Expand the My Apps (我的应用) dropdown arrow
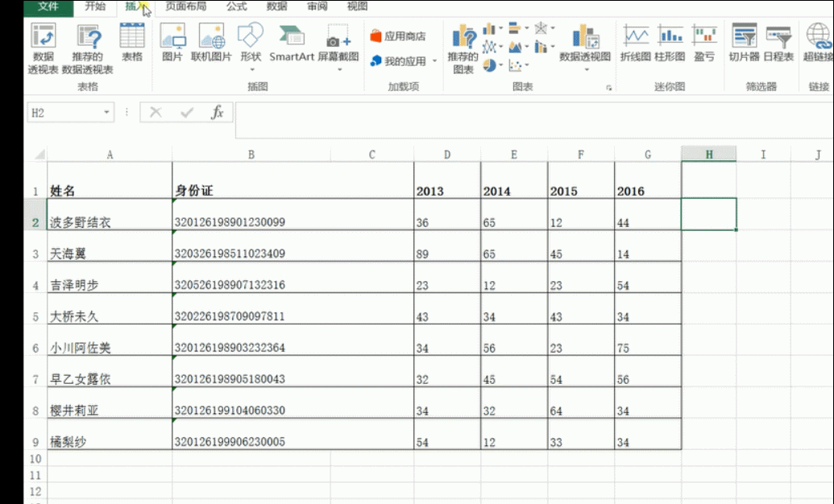 [x=434, y=61]
